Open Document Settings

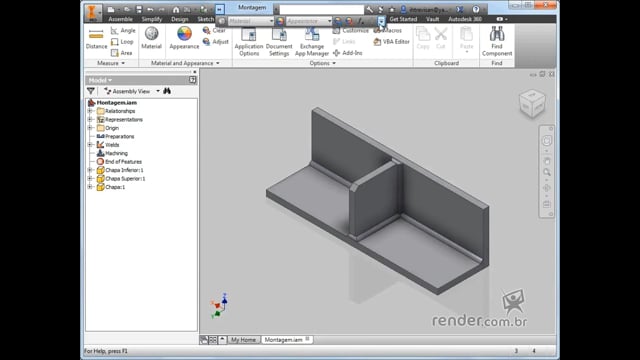[279, 42]
